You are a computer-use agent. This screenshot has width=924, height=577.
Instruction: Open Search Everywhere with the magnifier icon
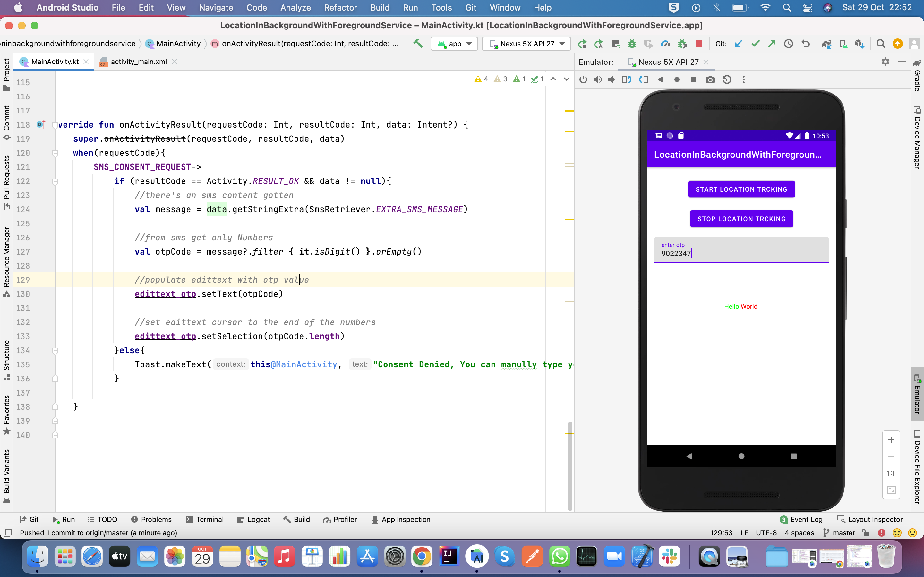coord(881,44)
